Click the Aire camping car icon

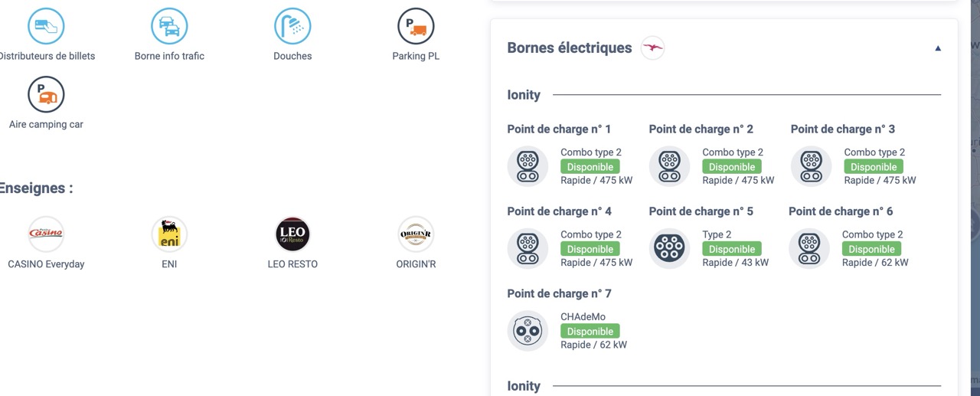tap(46, 95)
